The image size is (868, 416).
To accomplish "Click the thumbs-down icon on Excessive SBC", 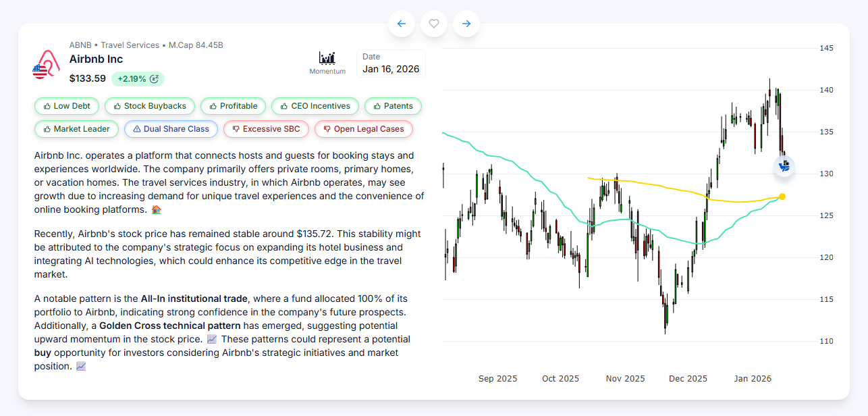I will (x=236, y=129).
